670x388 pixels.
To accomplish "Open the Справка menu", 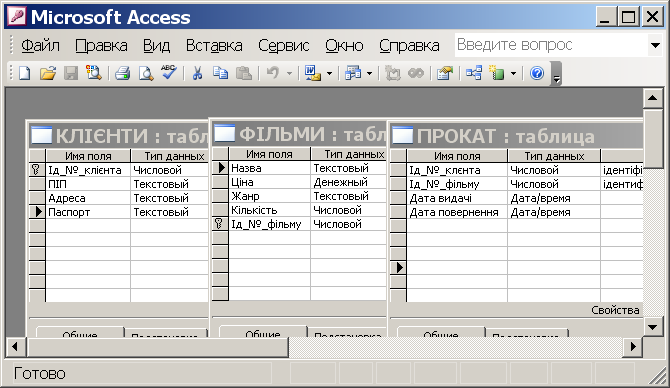I will (409, 45).
